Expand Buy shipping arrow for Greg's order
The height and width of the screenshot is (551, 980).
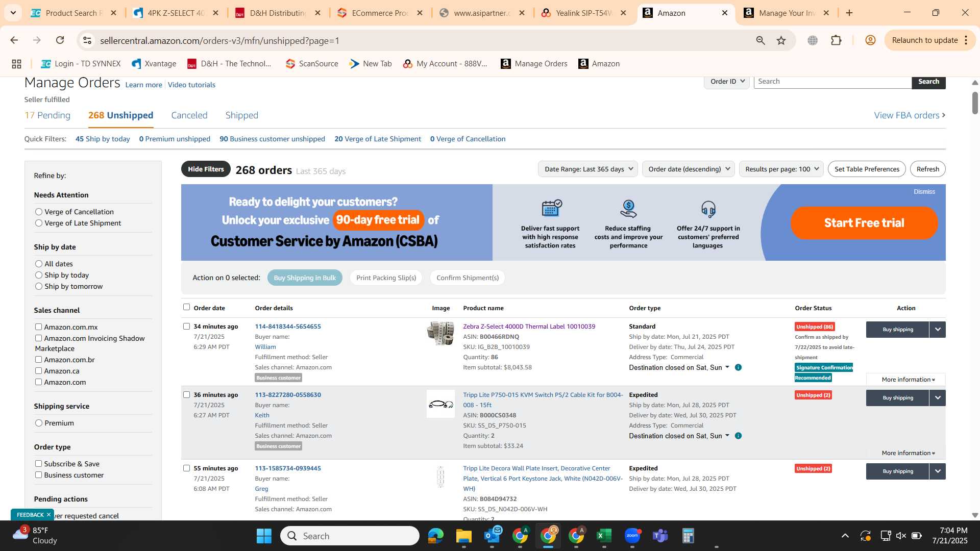coord(938,471)
